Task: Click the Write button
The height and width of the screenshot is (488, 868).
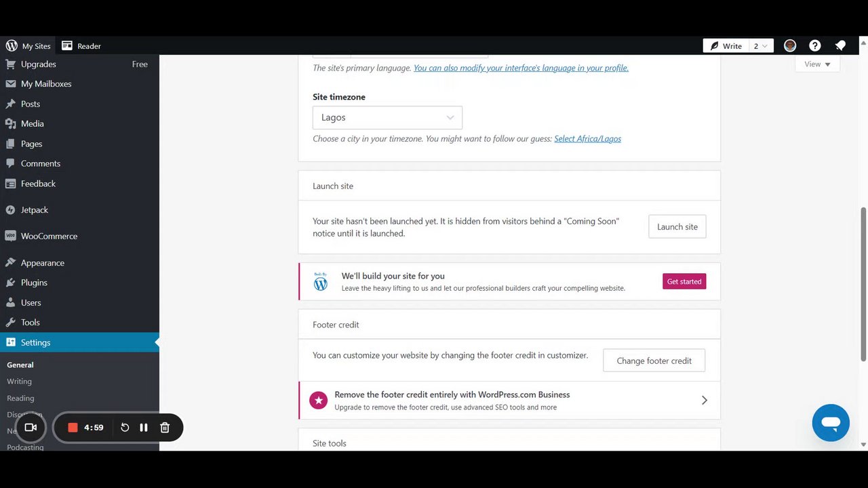Action: pyautogui.click(x=725, y=45)
